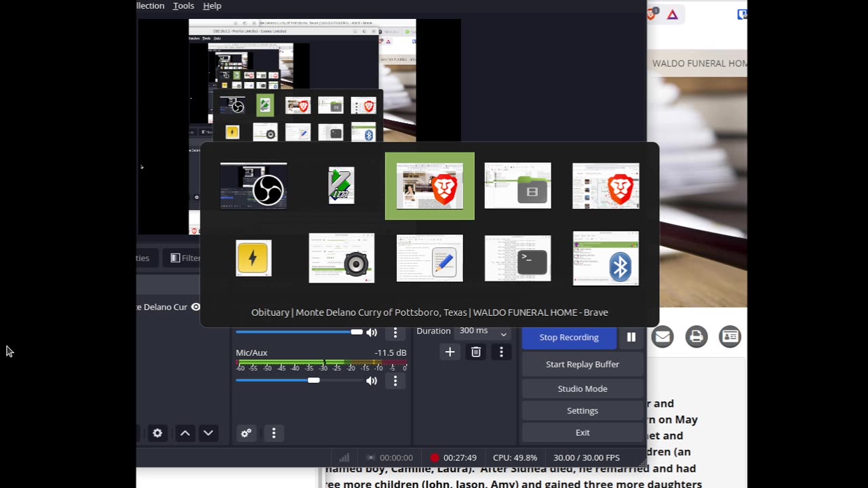
Task: Open source properties gear icon
Action: pos(157,433)
